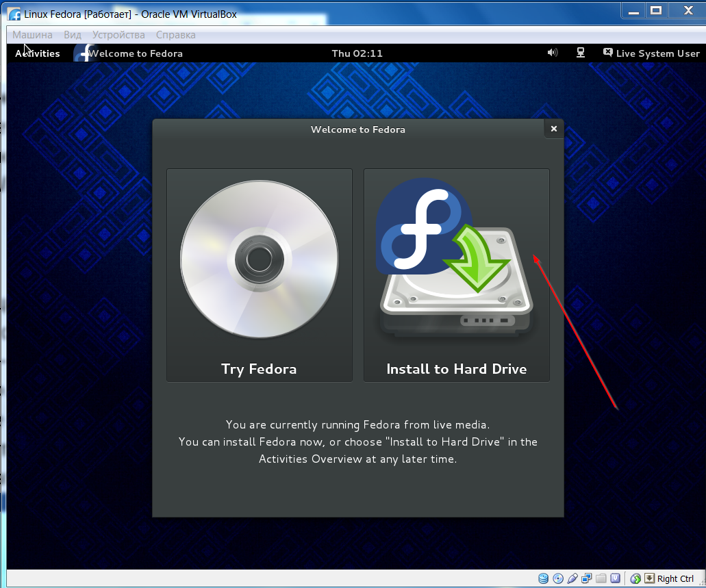Close the Welcome to Fedora dialog
The height and width of the screenshot is (588, 706).
coord(553,129)
